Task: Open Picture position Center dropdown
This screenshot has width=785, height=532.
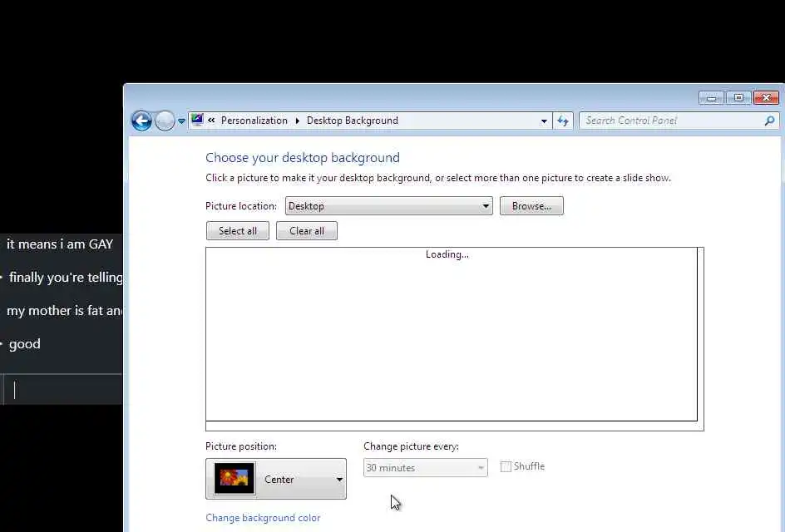Action: tap(276, 479)
